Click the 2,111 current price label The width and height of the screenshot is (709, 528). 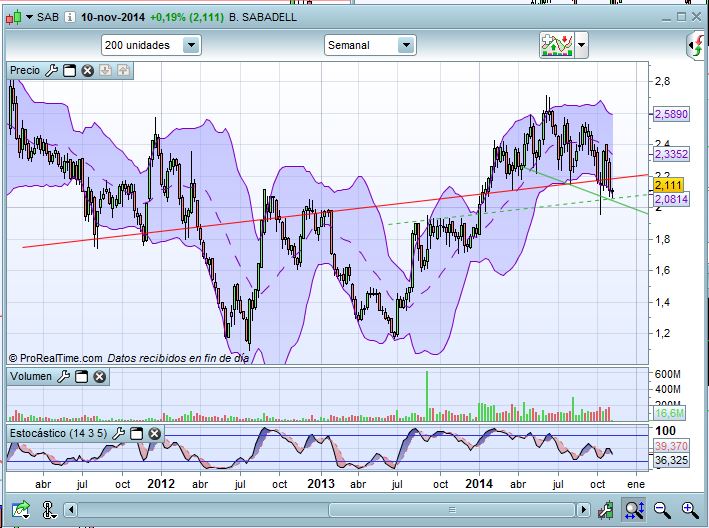tap(668, 184)
